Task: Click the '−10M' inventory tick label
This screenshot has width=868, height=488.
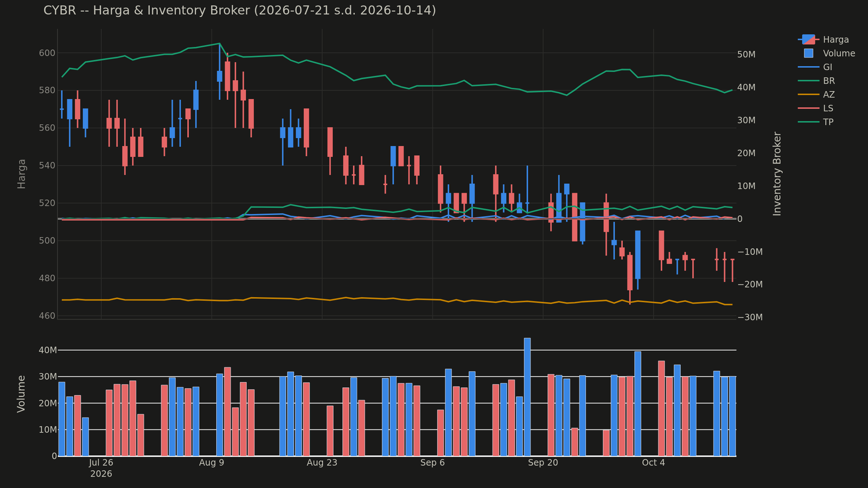Action: [750, 252]
